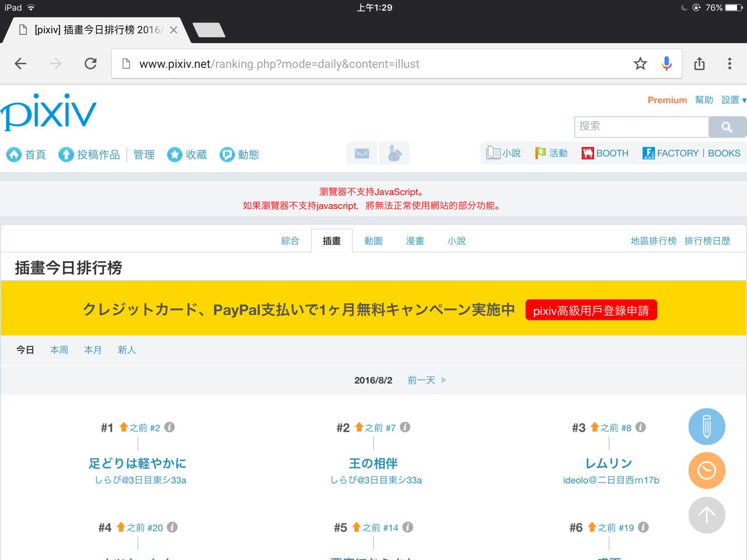Open the 足どりは軽やかに artwork link
This screenshot has height=560, width=747.
pos(138,463)
